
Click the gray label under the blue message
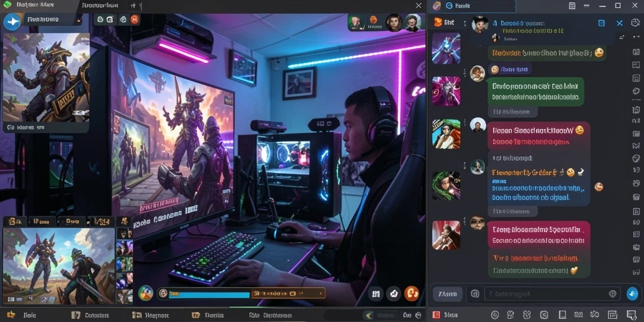click(513, 211)
